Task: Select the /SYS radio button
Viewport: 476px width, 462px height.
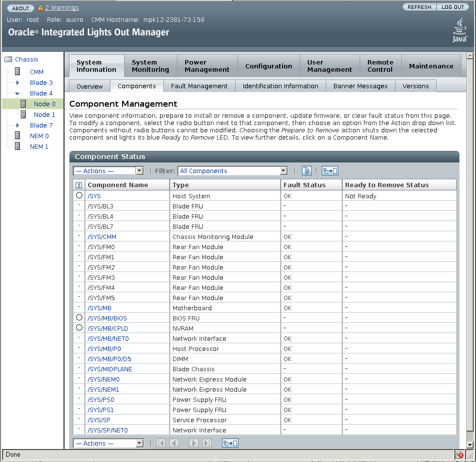Action: 79,195
